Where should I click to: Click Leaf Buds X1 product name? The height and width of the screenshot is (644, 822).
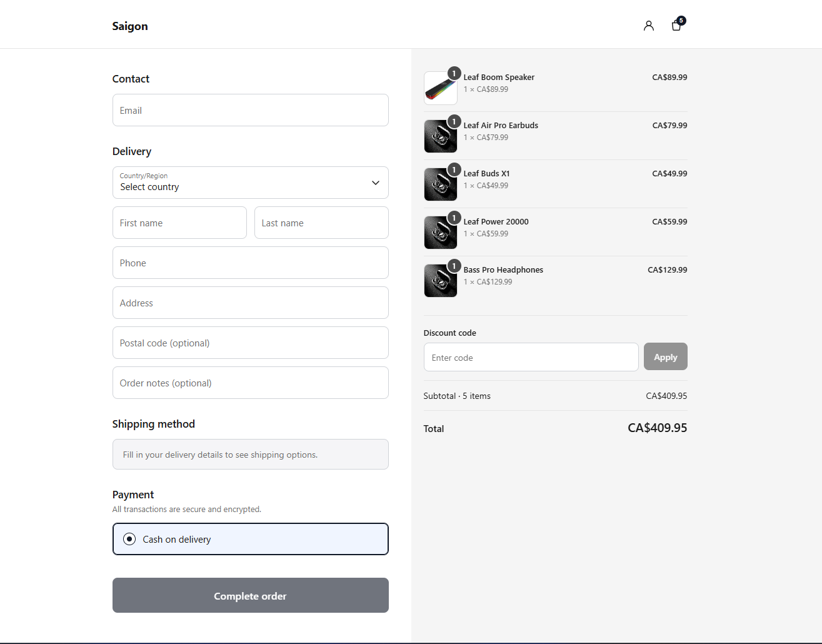486,173
